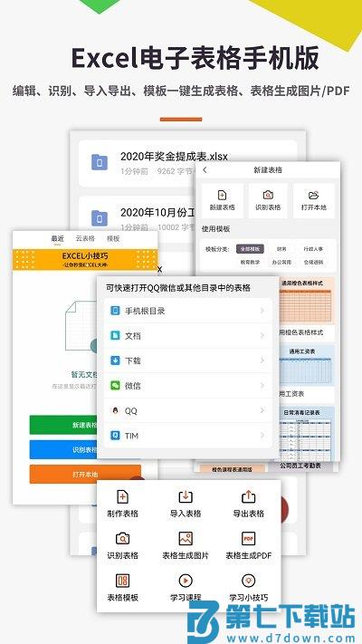
Task: Click the download icon next to 下载
Action: pos(115,360)
